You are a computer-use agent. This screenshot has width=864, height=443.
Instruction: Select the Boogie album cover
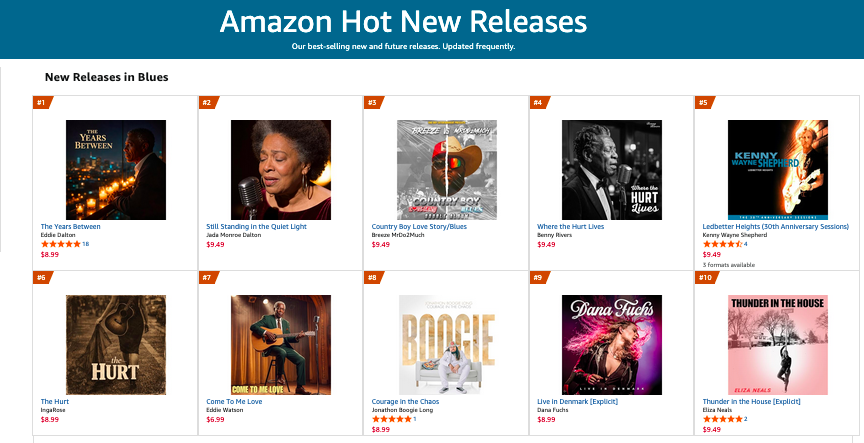(x=447, y=345)
